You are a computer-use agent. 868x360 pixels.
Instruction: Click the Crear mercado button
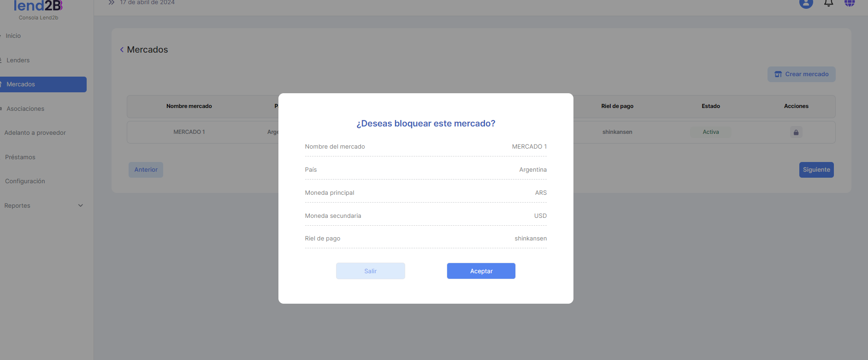[801, 74]
